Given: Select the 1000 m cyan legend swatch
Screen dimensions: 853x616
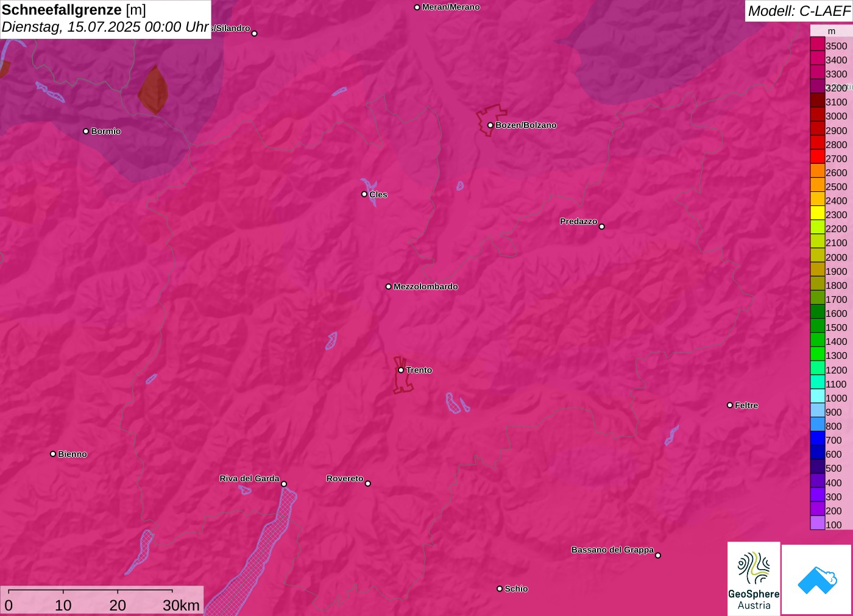Looking at the screenshot, I should pyautogui.click(x=818, y=396).
